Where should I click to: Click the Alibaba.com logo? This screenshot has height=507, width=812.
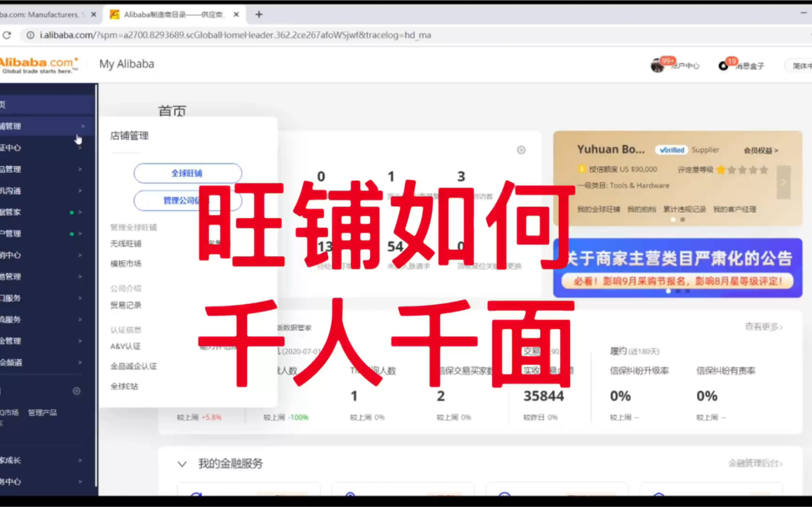click(39, 65)
